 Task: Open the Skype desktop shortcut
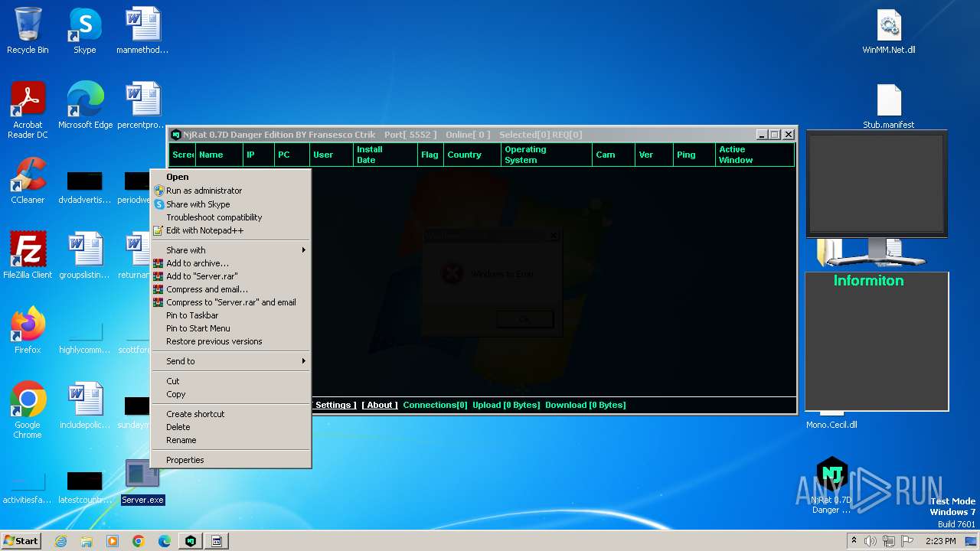point(85,31)
